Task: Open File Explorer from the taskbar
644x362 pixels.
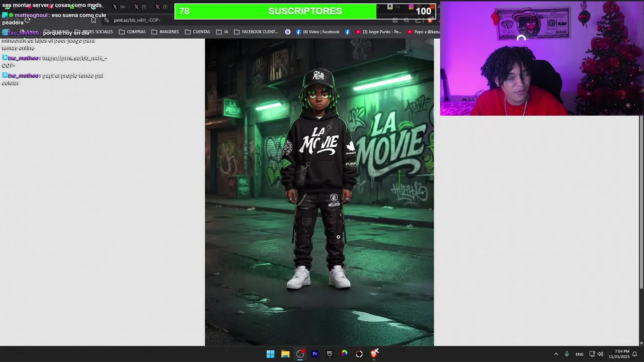Action: tap(285, 354)
